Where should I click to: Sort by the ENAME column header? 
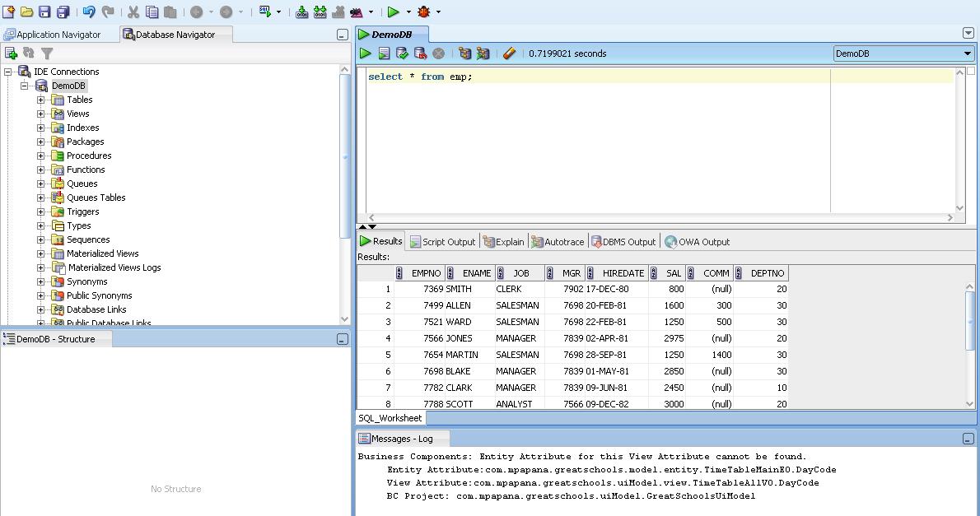pos(469,273)
